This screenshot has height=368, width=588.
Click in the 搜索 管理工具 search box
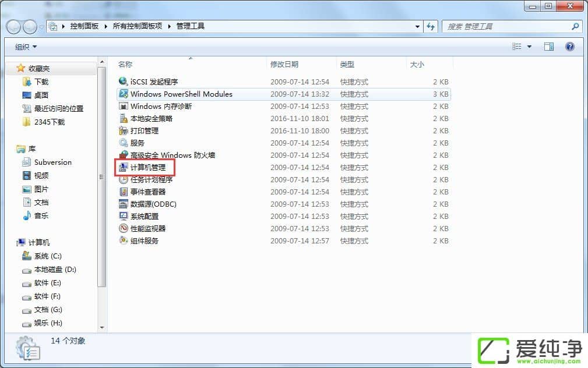coord(506,26)
